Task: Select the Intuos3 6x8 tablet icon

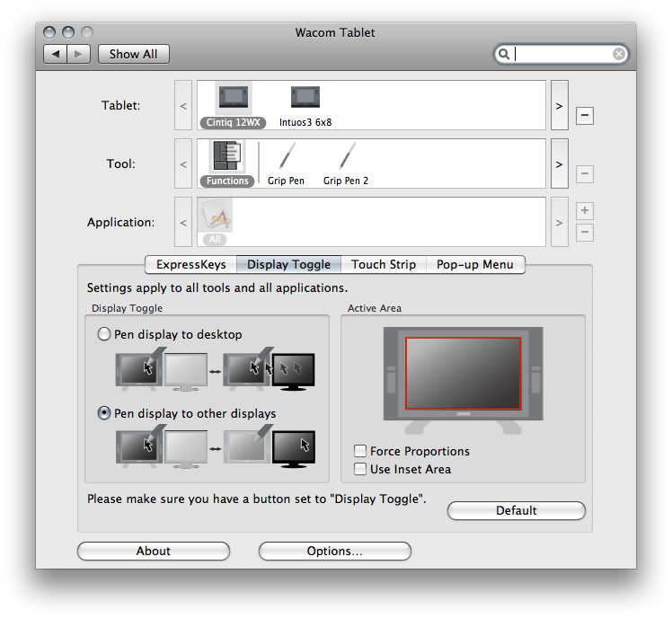Action: [x=305, y=98]
